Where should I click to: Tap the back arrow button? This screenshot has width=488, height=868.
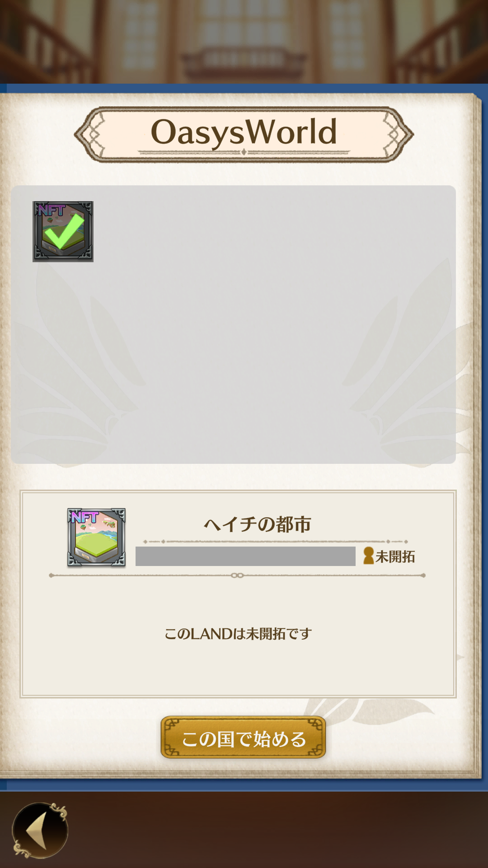click(40, 830)
